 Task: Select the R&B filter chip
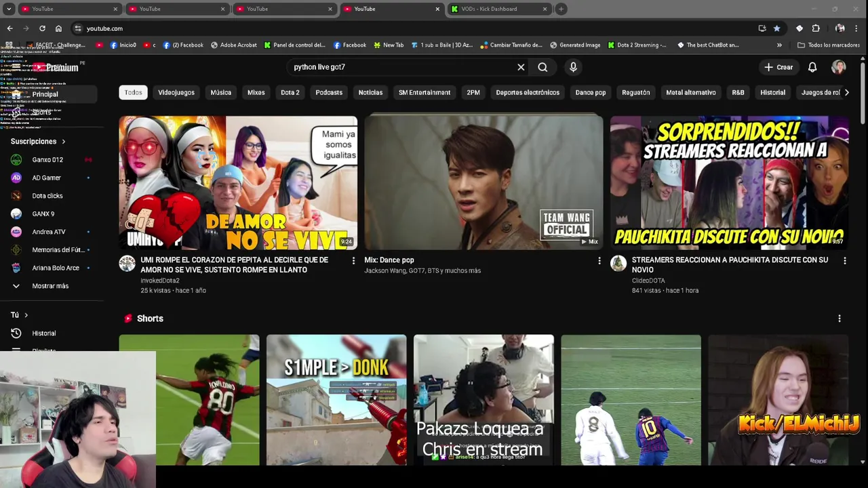pos(738,92)
